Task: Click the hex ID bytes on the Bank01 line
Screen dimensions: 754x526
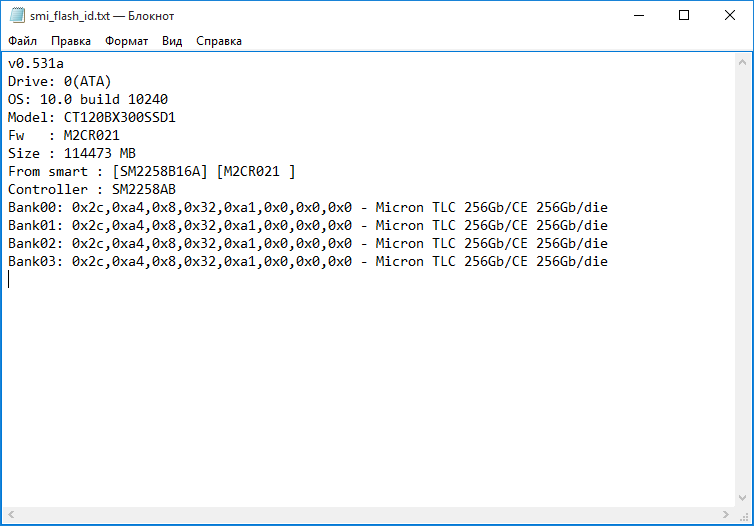Action: tap(212, 225)
